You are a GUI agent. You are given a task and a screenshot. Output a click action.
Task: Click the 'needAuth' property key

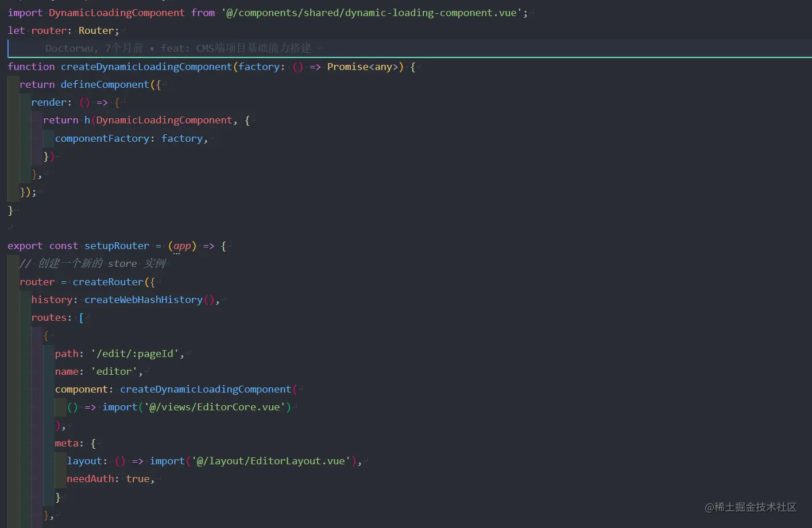point(90,479)
